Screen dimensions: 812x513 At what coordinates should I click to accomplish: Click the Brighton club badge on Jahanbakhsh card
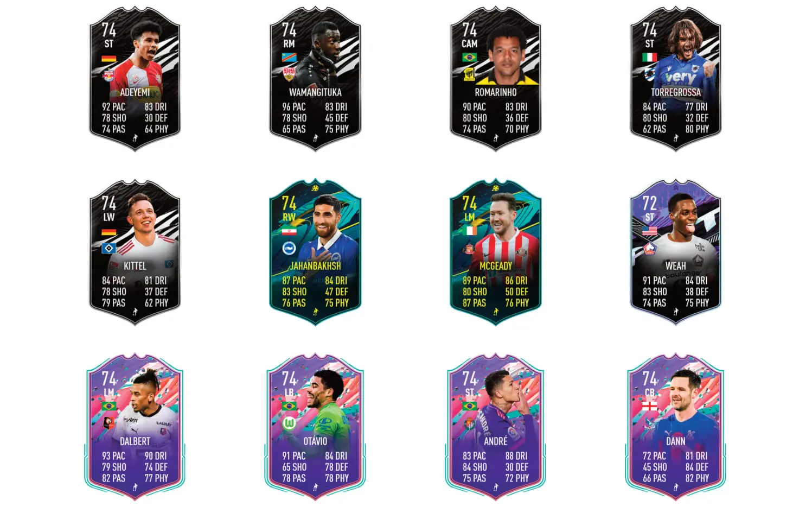289,249
